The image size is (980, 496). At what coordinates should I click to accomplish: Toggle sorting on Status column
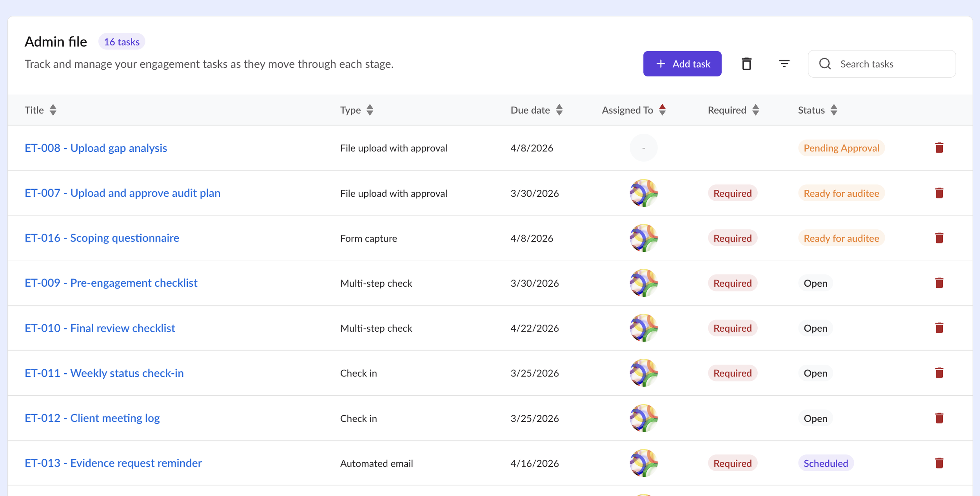coord(834,110)
